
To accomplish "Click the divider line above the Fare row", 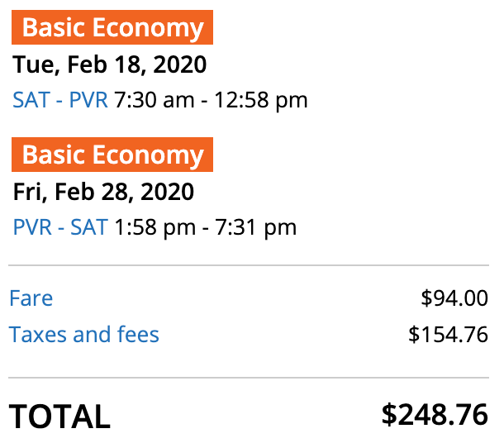I will pyautogui.click(x=248, y=265).
